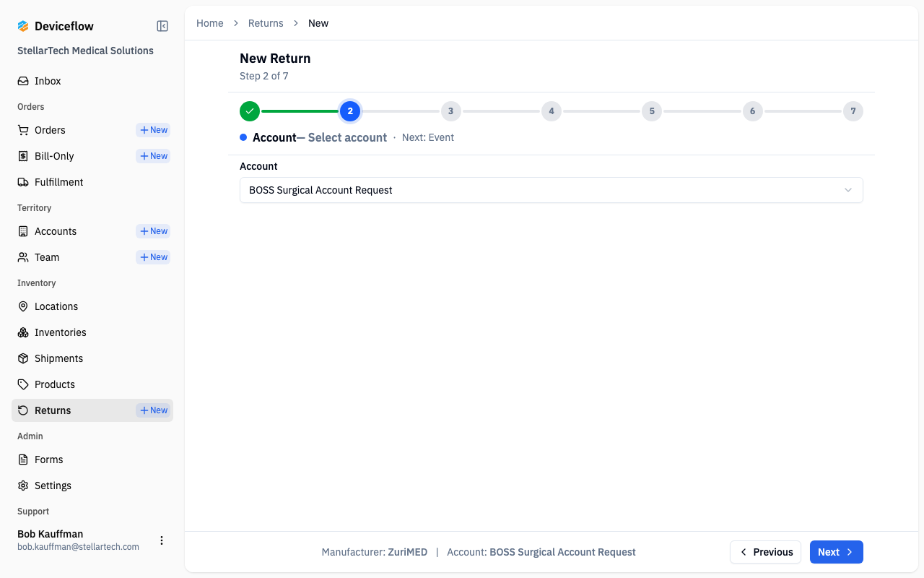Click 'Next: Event' hint text
Viewport: 924px width, 578px height.
[x=428, y=137]
